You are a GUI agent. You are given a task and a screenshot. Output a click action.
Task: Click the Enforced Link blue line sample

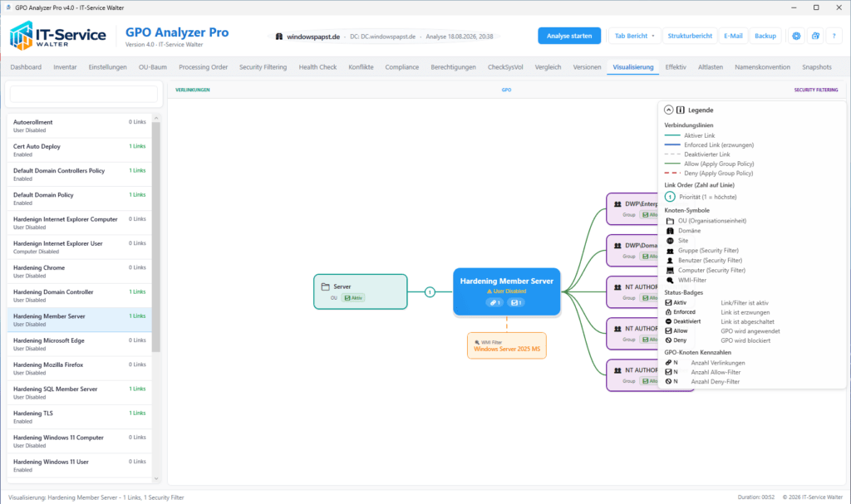tap(671, 144)
